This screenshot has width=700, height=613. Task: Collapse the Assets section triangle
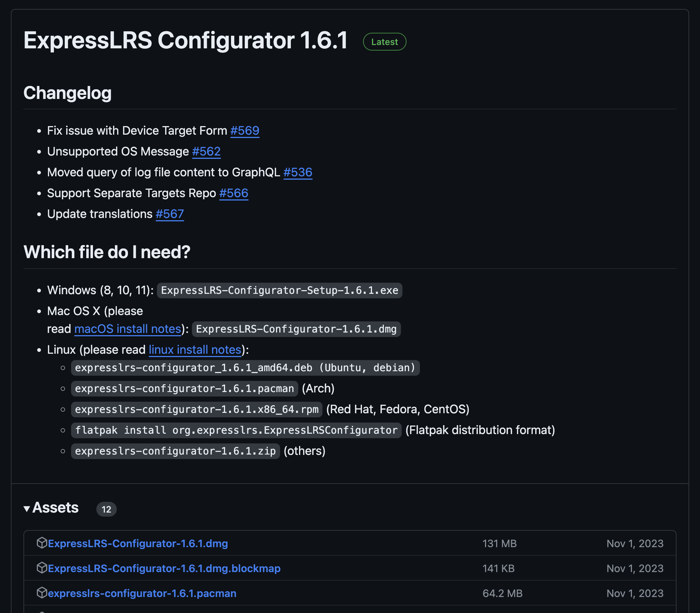coord(27,508)
